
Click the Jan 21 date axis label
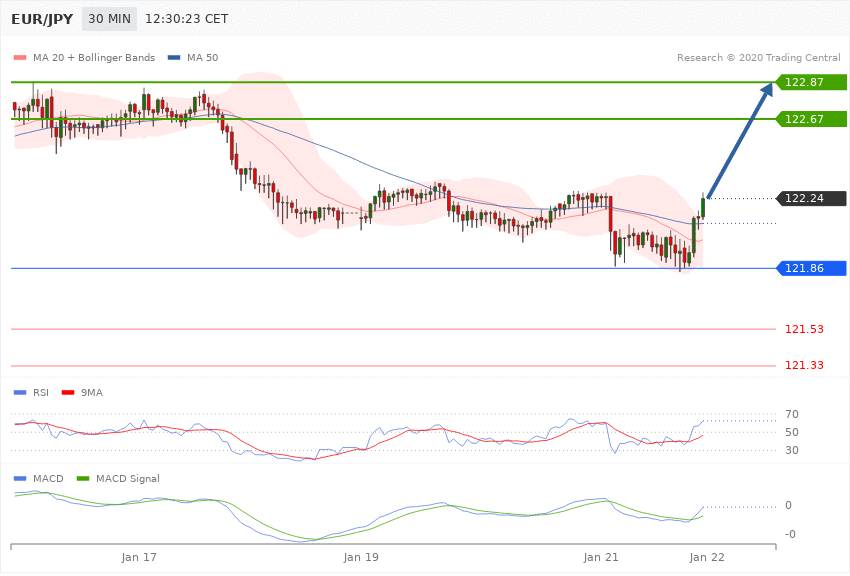point(601,557)
